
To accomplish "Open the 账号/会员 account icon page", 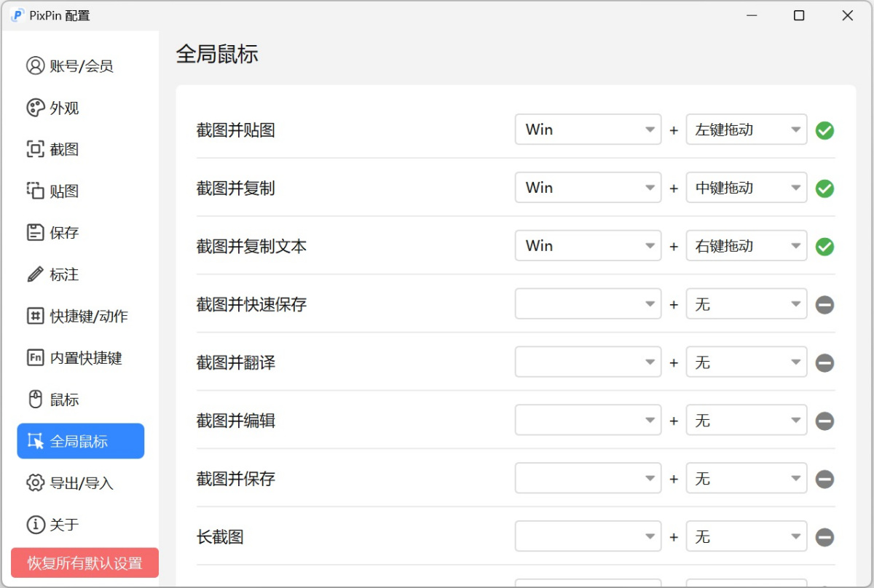I will (35, 66).
